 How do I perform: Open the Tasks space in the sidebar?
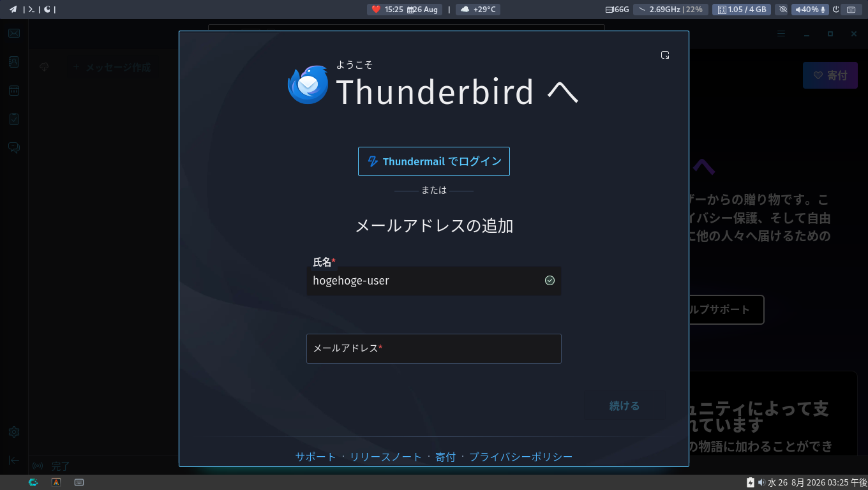coord(14,119)
